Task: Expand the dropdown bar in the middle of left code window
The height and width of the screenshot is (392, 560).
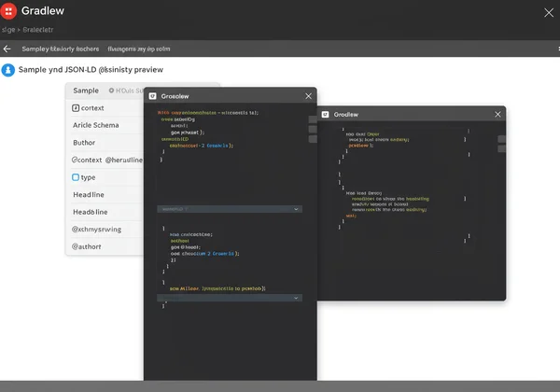Action: (229, 210)
